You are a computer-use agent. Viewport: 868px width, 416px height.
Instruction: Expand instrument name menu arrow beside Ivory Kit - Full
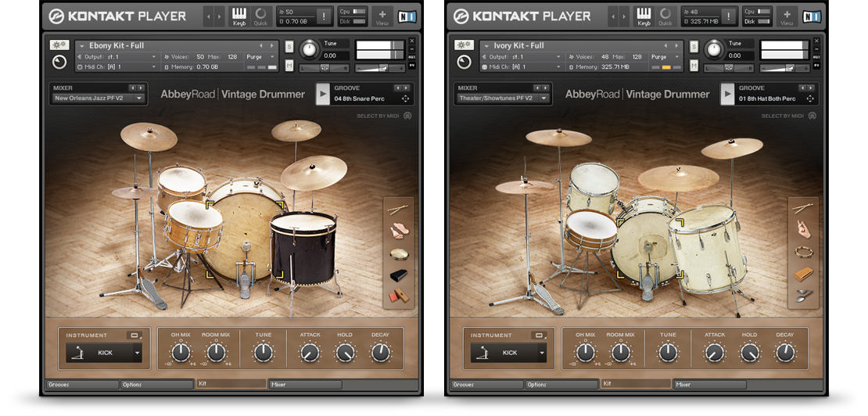tap(486, 46)
